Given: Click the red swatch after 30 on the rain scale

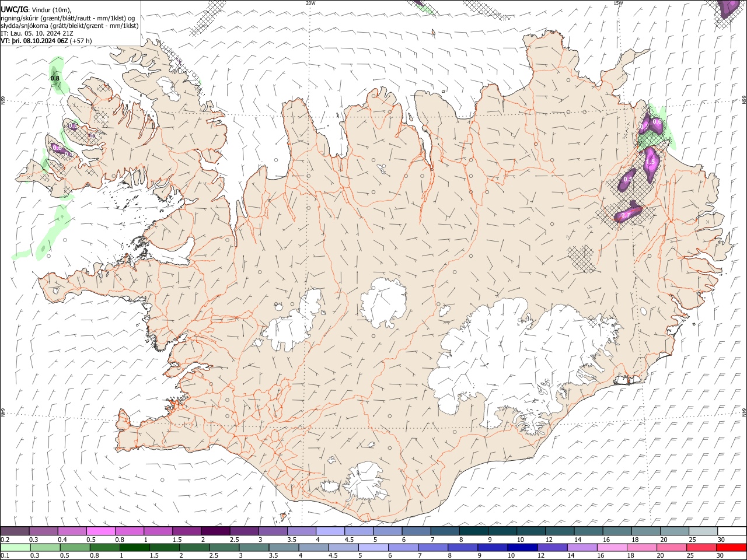Looking at the screenshot, I should (x=732, y=547).
